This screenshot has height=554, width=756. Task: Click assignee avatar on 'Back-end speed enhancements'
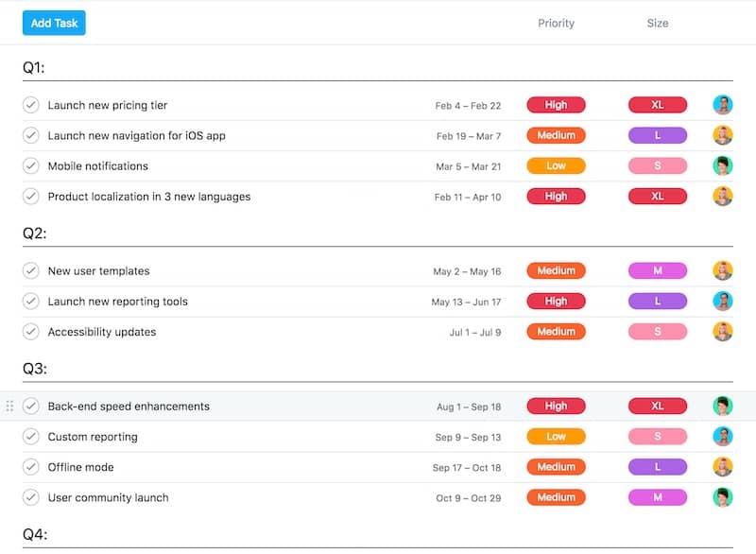pyautogui.click(x=723, y=407)
